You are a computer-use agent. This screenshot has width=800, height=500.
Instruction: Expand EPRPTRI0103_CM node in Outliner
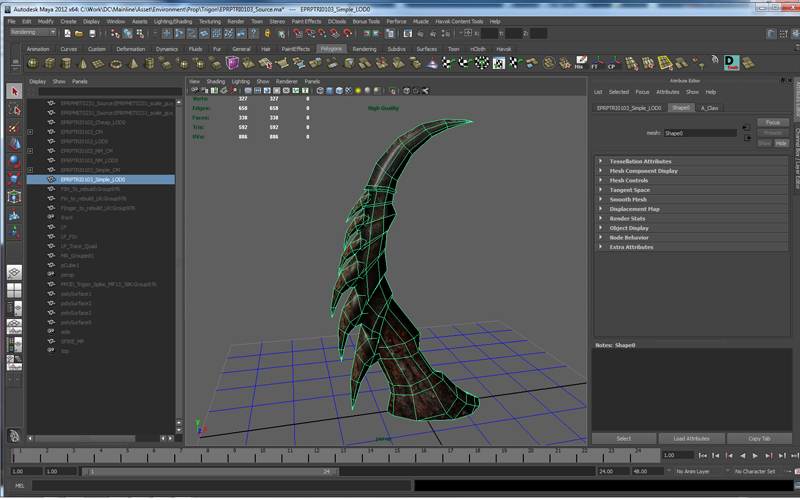tap(30, 132)
